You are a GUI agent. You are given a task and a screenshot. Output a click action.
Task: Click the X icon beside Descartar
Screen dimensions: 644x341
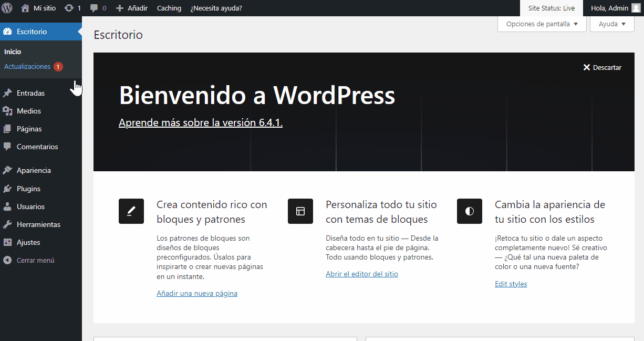click(587, 67)
